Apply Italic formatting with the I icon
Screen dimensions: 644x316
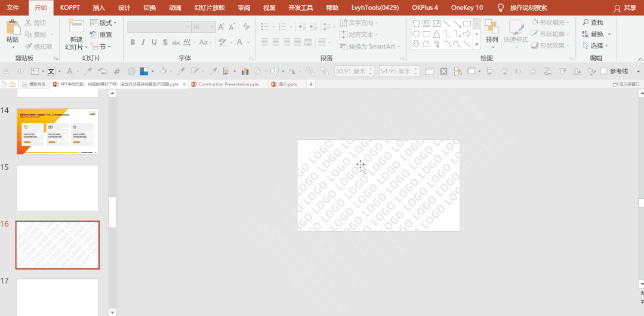pyautogui.click(x=143, y=42)
